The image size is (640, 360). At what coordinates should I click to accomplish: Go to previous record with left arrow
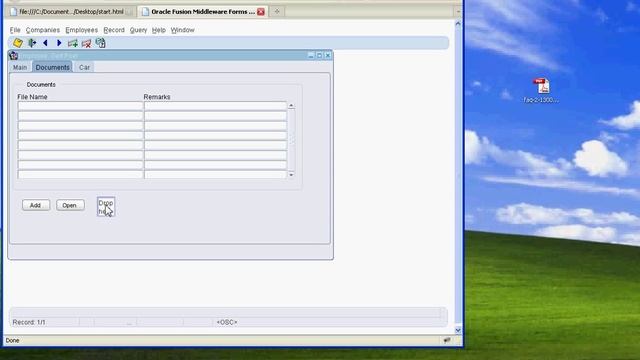[x=45, y=43]
